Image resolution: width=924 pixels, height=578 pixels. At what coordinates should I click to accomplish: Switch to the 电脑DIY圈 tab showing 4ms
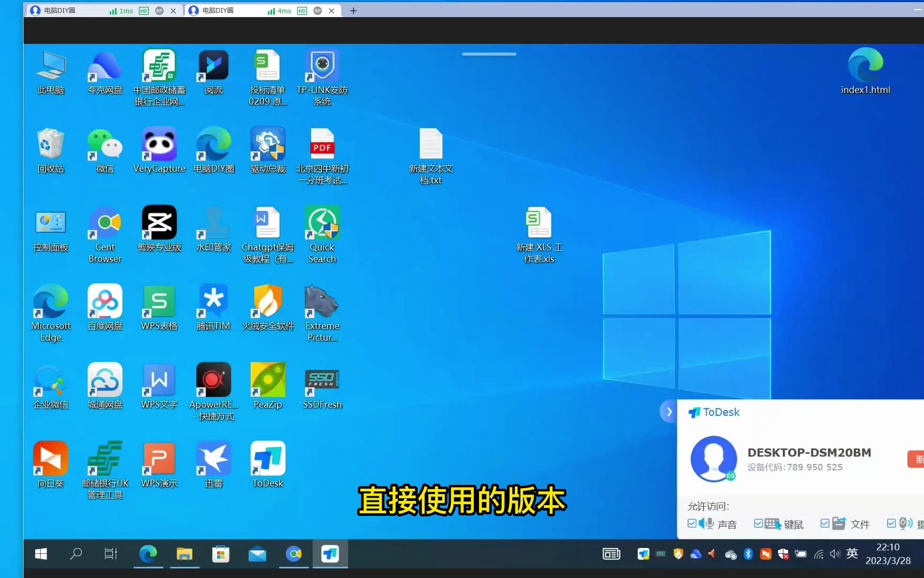point(263,11)
